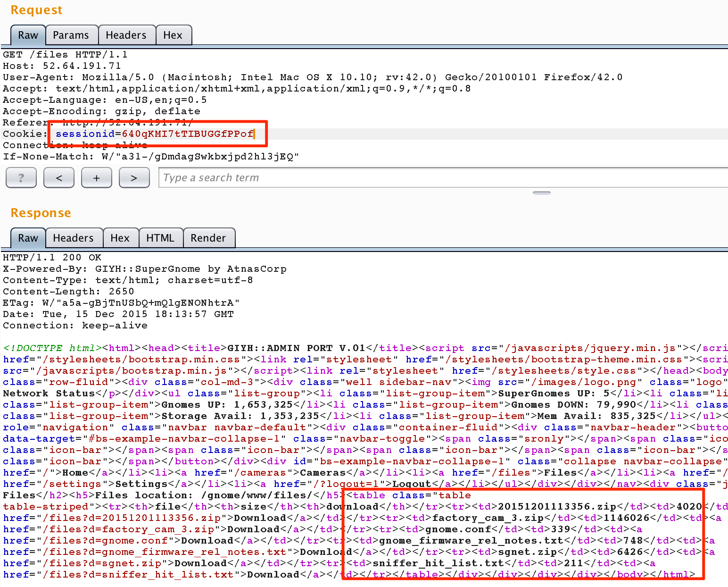Viewport: 728px width, 587px height.
Task: Click the question mark help button
Action: click(x=21, y=178)
